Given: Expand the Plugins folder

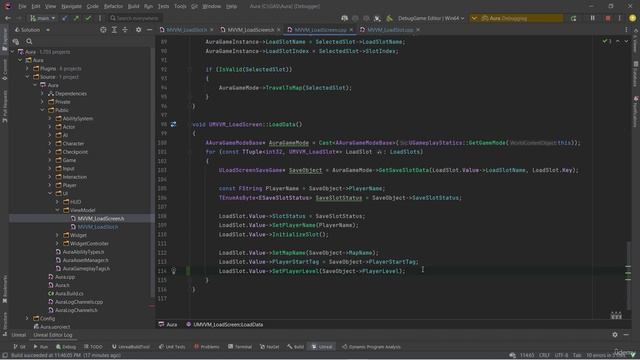Looking at the screenshot, I should click(x=27, y=69).
